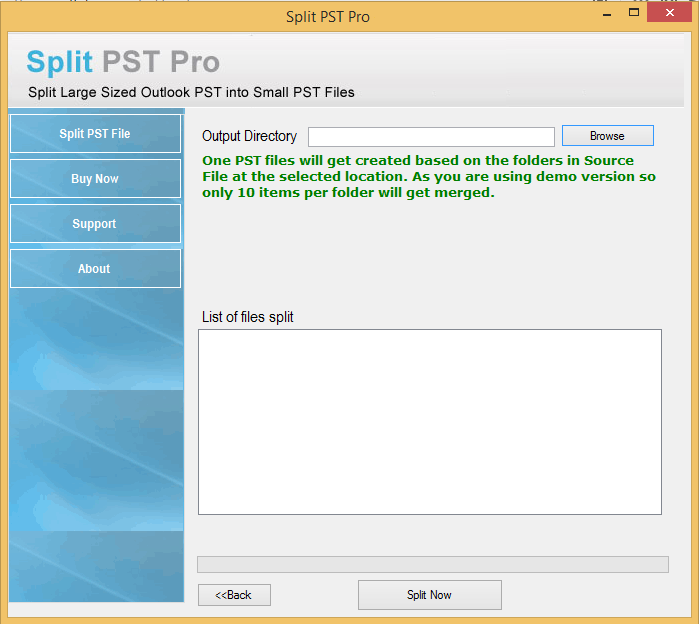The width and height of the screenshot is (699, 624).
Task: Click the green demo version notice text
Action: tap(429, 177)
